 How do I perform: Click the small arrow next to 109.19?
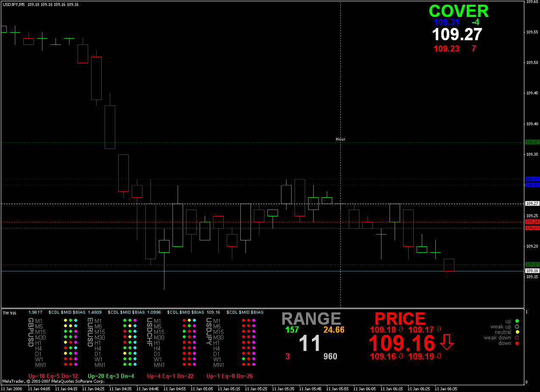pos(439,356)
